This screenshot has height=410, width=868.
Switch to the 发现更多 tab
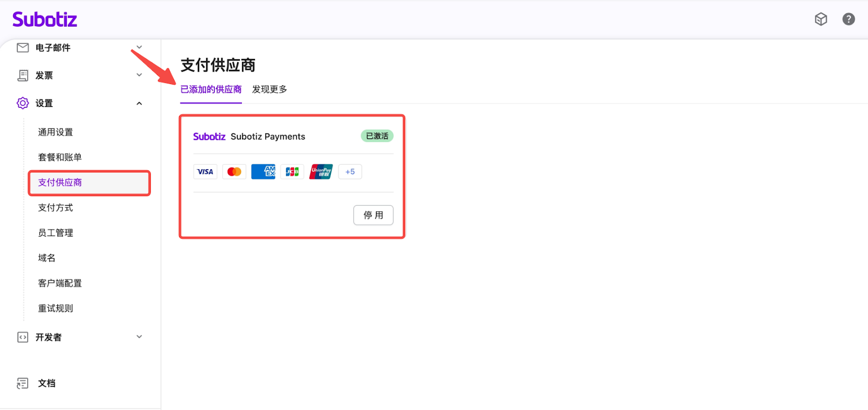[x=270, y=89]
